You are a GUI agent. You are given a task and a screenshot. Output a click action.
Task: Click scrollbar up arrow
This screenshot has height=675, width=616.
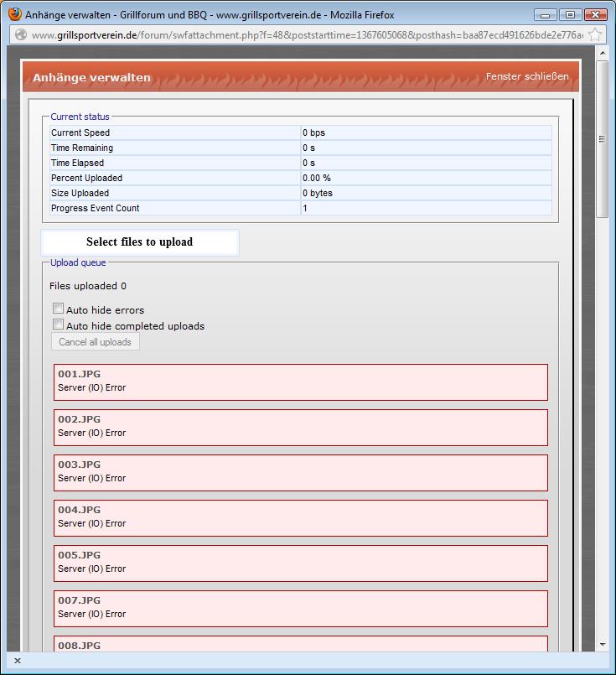coord(603,53)
